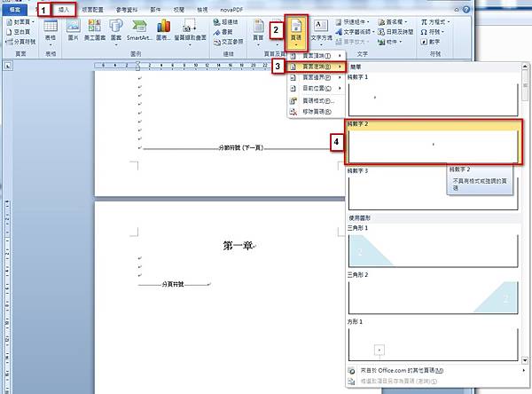Click the gallery scrollbar up arrow
This screenshot has height=394, width=532.
pyautogui.click(x=525, y=67)
